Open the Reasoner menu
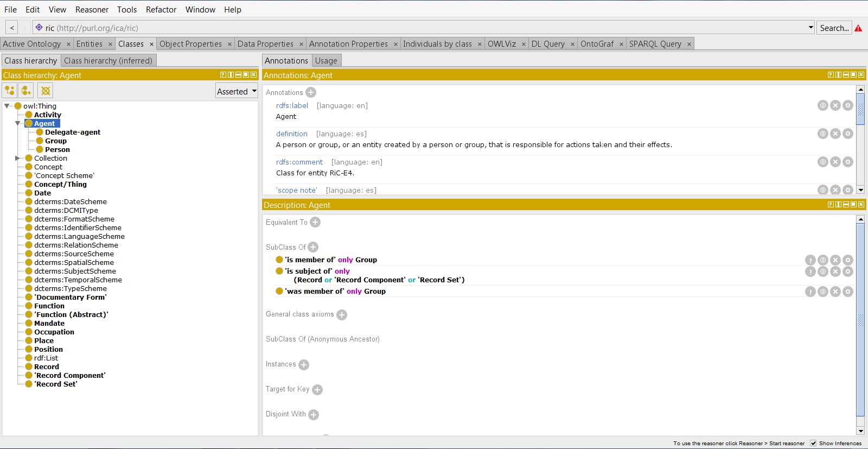 [92, 10]
